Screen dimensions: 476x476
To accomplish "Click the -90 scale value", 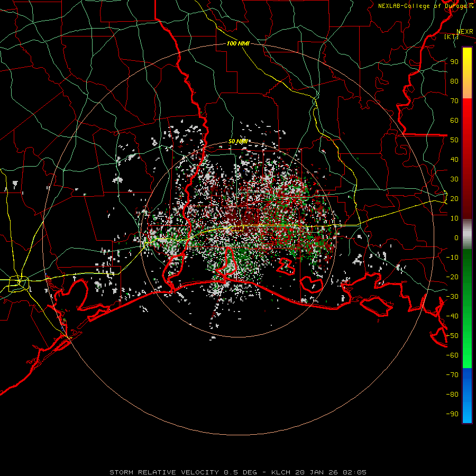I will 452,414.
